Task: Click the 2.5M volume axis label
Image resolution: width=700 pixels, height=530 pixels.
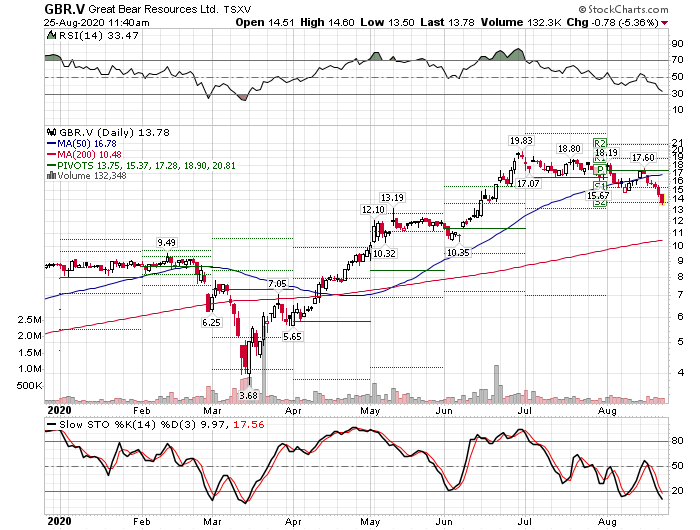Action: (x=29, y=320)
